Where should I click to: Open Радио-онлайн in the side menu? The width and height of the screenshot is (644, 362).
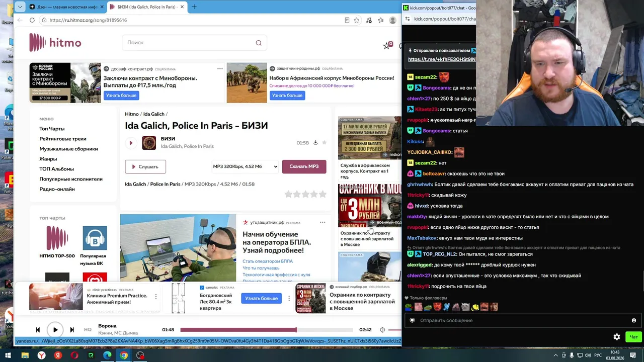coord(57,189)
